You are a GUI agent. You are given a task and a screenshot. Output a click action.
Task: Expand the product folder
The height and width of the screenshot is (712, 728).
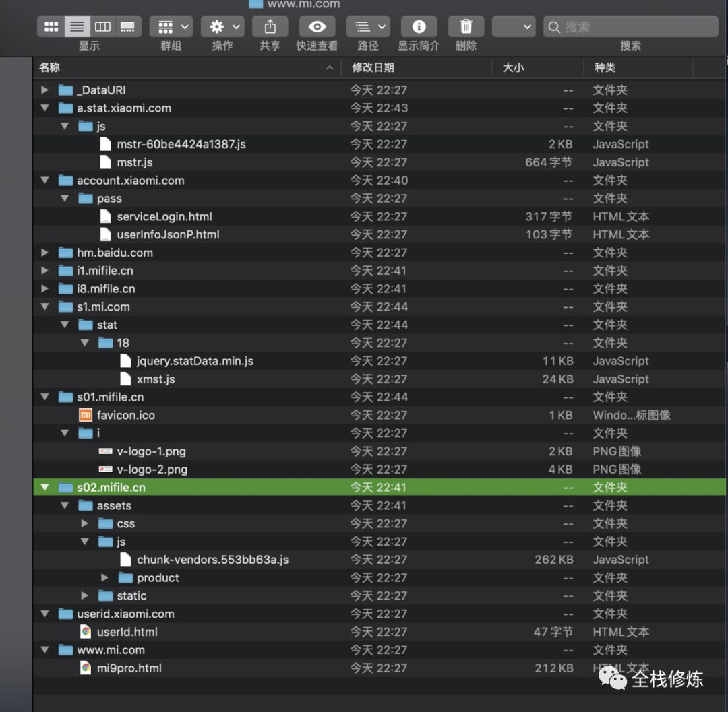(104, 577)
